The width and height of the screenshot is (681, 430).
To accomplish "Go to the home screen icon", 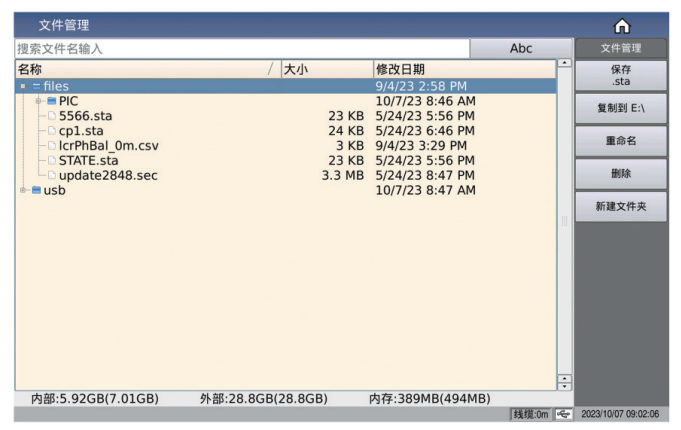I will tap(621, 26).
